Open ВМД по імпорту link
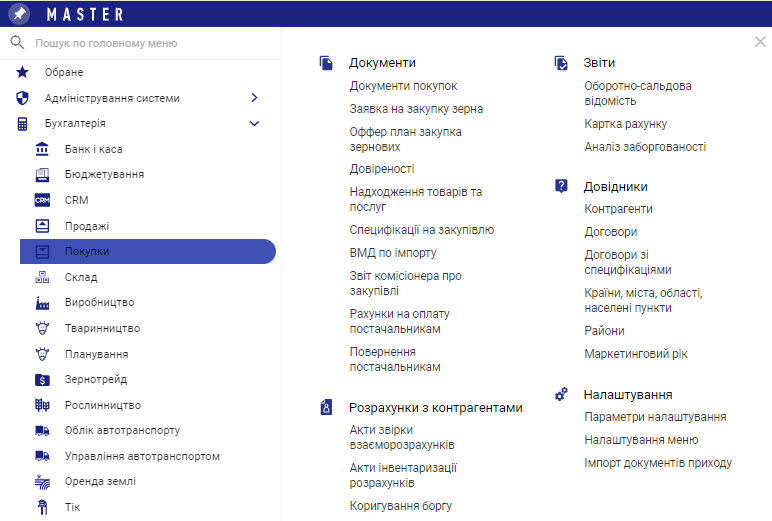The image size is (772, 521). pos(393,253)
